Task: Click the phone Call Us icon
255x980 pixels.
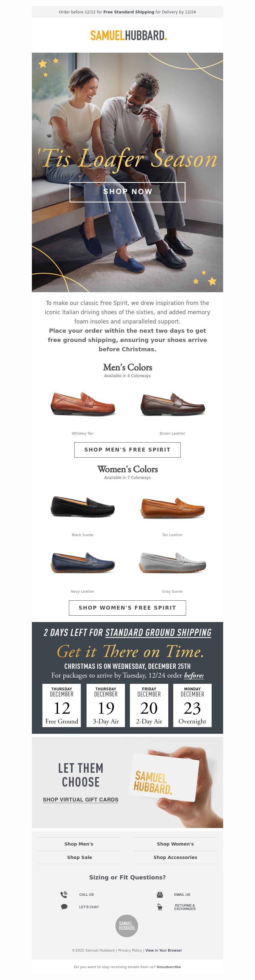Action: pos(64,894)
